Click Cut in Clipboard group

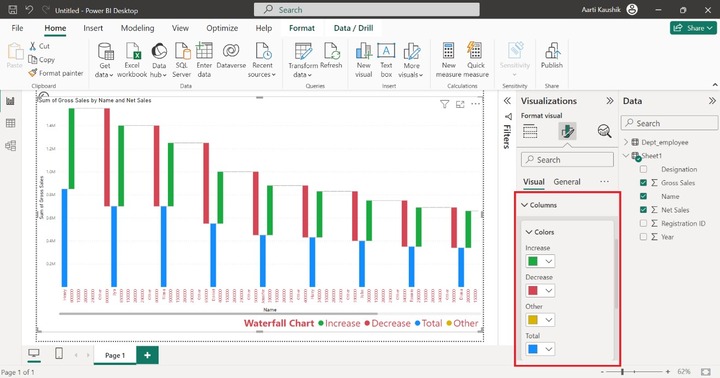(x=39, y=46)
